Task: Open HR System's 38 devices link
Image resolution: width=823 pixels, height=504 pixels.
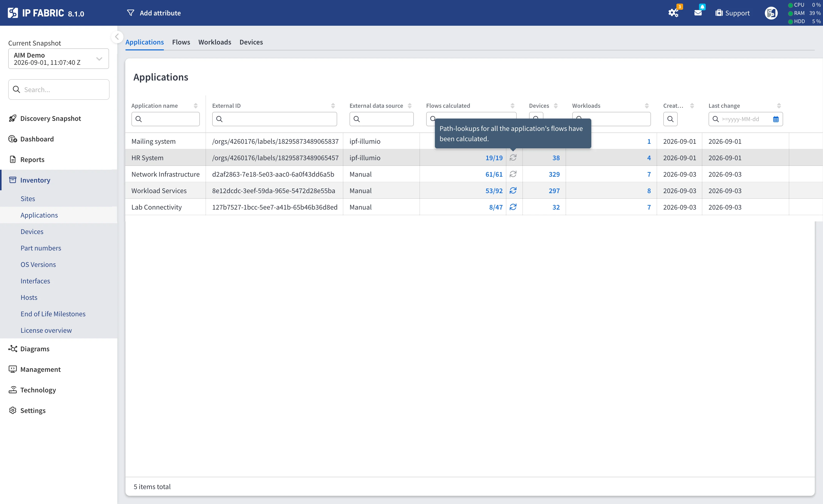Action: (556, 158)
